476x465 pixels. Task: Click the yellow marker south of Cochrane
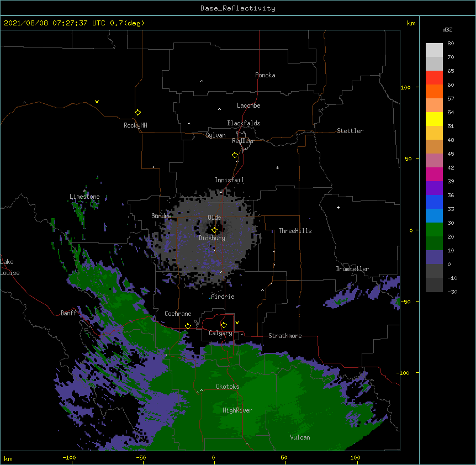point(188,326)
